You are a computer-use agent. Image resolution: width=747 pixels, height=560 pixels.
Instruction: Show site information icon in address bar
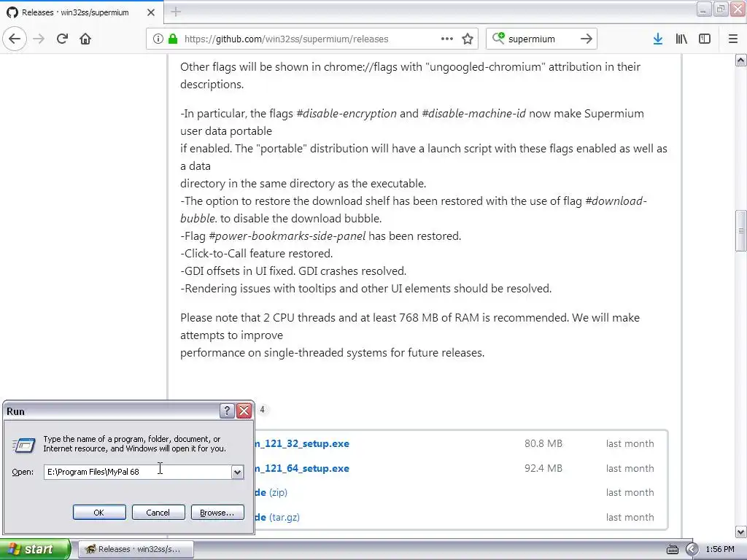tap(158, 39)
